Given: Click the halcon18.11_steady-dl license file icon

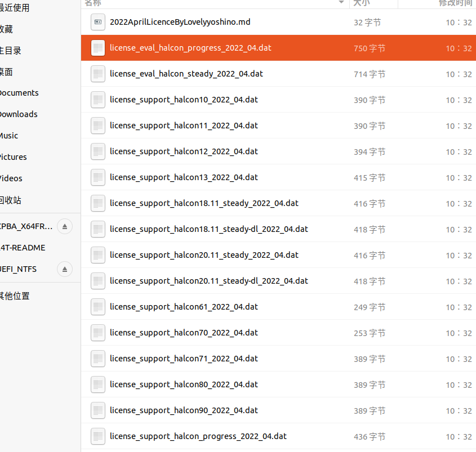Looking at the screenshot, I should tap(98, 229).
